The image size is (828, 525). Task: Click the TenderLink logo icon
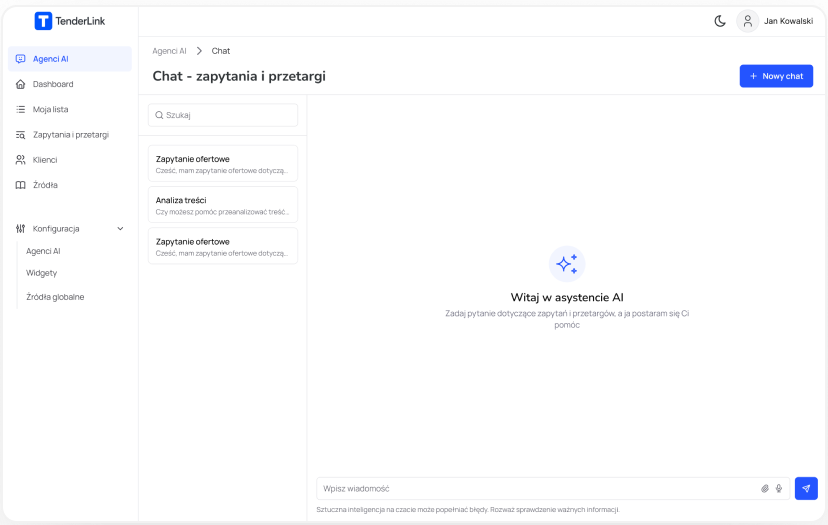coord(43,21)
